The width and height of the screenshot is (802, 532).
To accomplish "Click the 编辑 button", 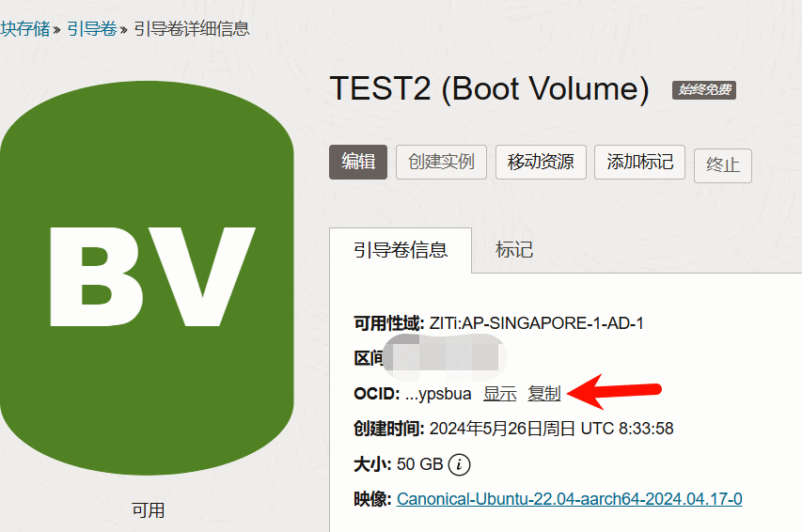I will coord(358,162).
